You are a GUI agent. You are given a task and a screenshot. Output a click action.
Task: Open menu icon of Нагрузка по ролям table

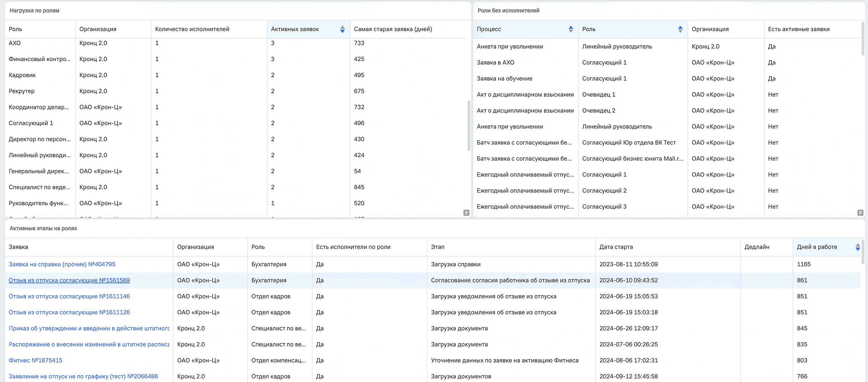point(466,213)
